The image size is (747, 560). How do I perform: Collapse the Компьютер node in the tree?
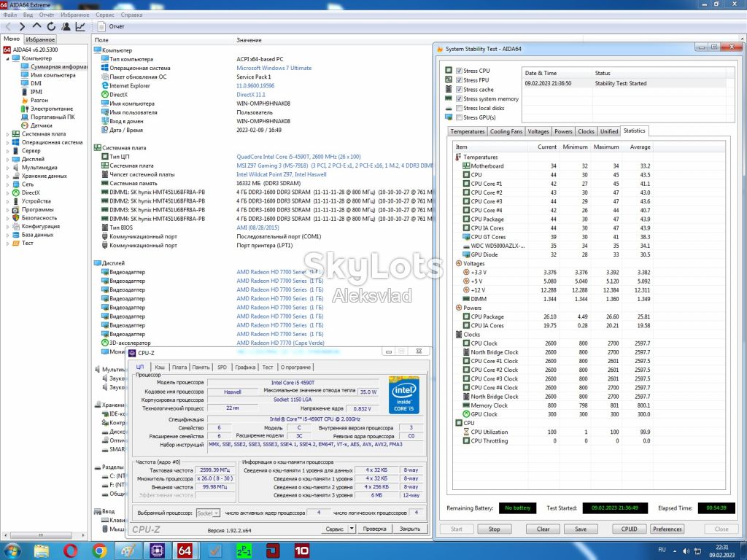[x=7, y=58]
